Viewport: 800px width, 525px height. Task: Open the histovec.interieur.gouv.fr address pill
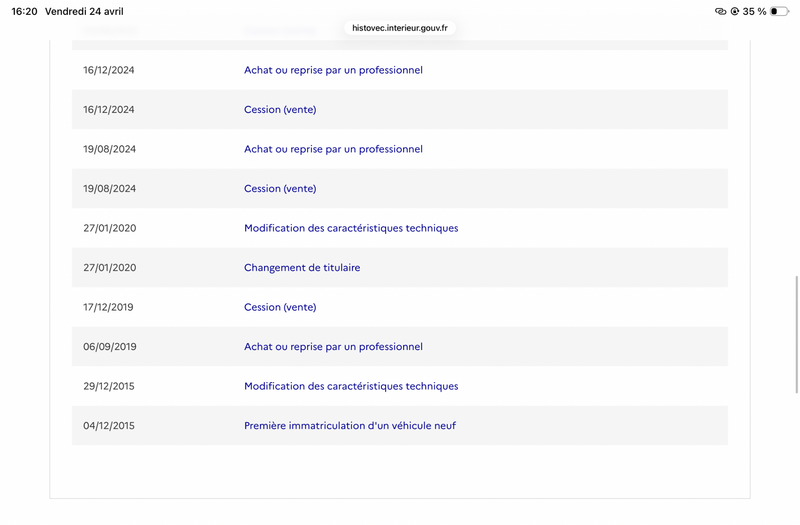pyautogui.click(x=400, y=28)
